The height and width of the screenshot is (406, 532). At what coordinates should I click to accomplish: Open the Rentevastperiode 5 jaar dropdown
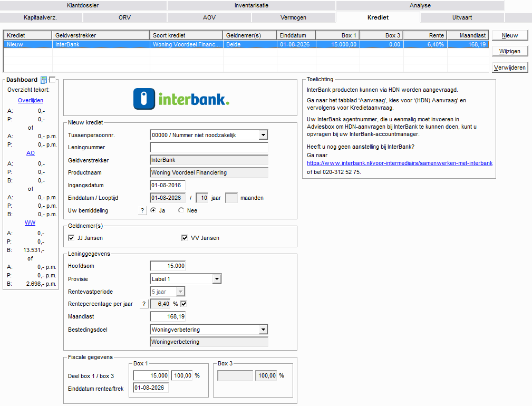[x=180, y=292]
